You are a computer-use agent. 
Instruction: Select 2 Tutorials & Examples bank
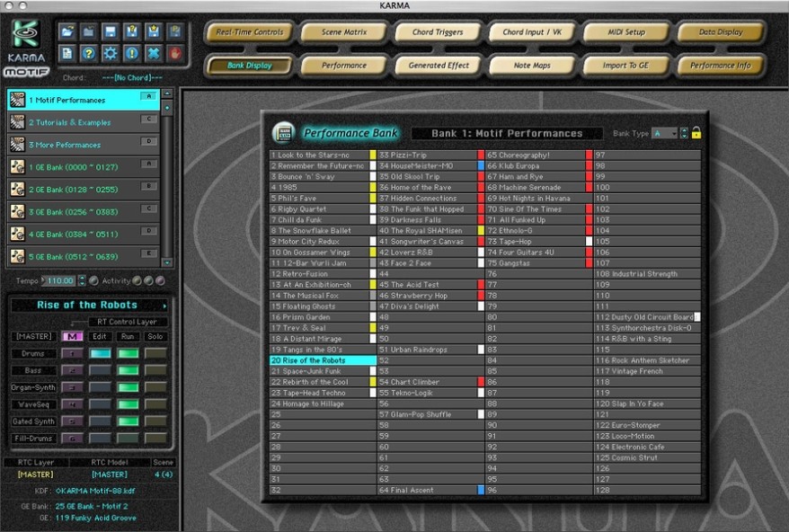click(84, 122)
